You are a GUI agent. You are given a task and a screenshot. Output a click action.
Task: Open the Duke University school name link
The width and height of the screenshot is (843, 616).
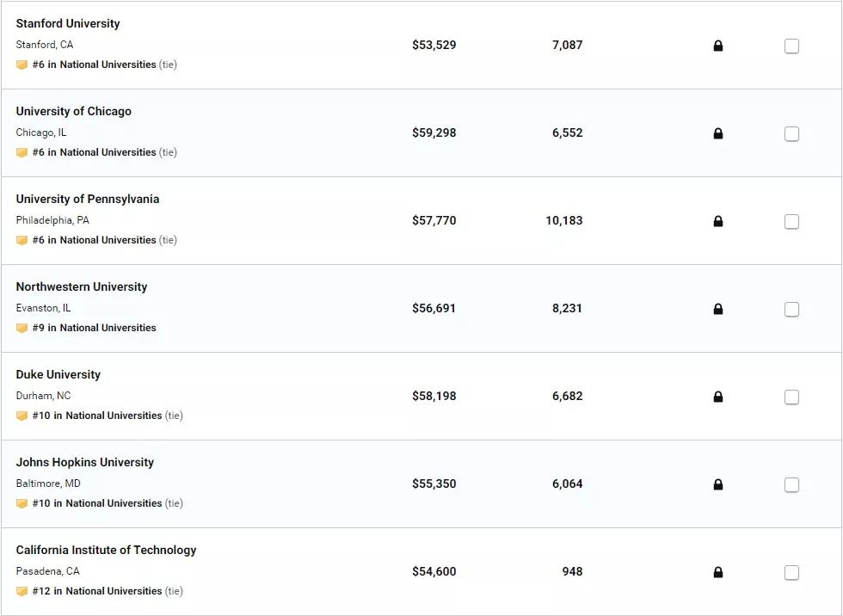[x=58, y=374]
